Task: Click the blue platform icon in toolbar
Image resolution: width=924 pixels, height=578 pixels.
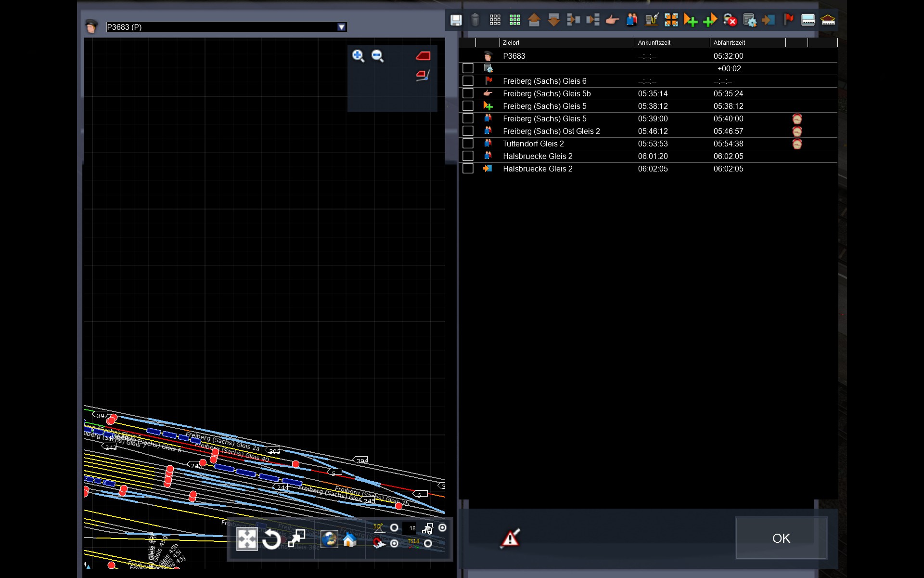Action: coord(808,20)
